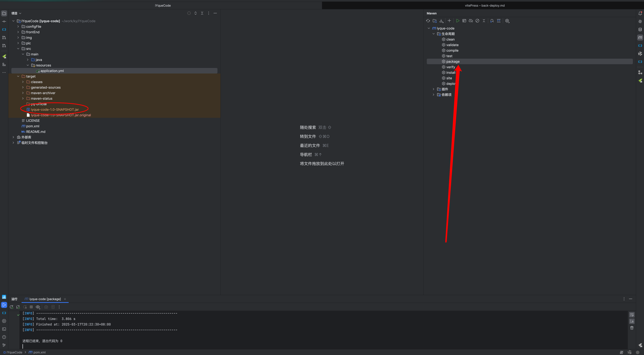Open run panel options menu

tap(624, 299)
